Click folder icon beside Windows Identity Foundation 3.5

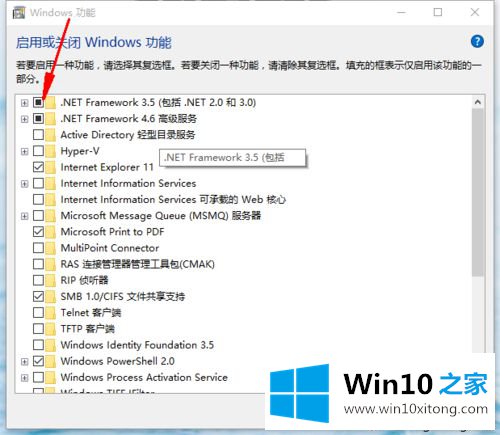tap(50, 345)
